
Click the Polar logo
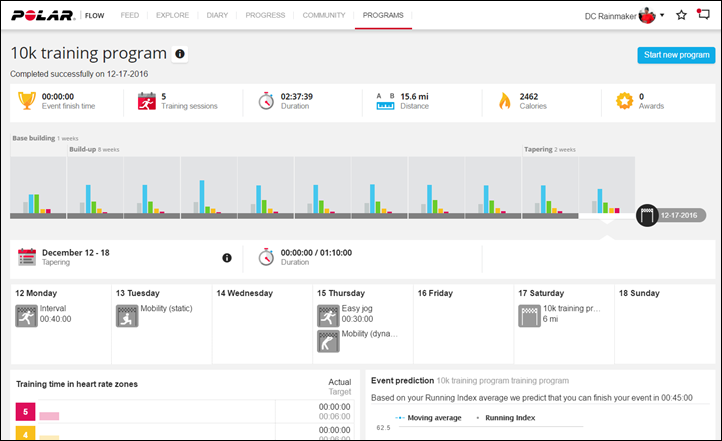tap(43, 15)
